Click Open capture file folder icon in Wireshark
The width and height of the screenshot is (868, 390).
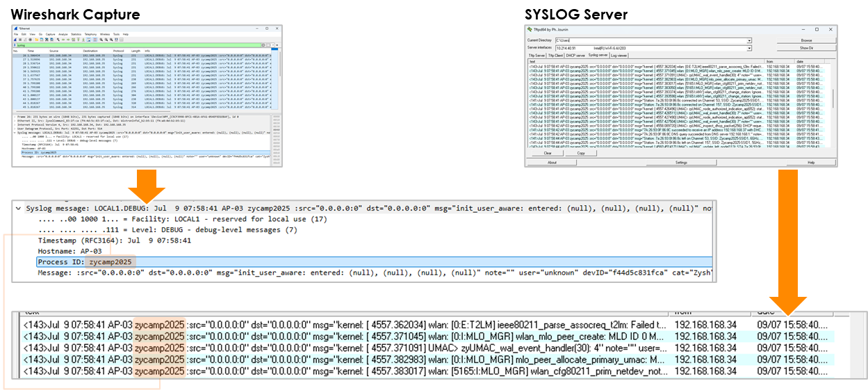click(37, 40)
